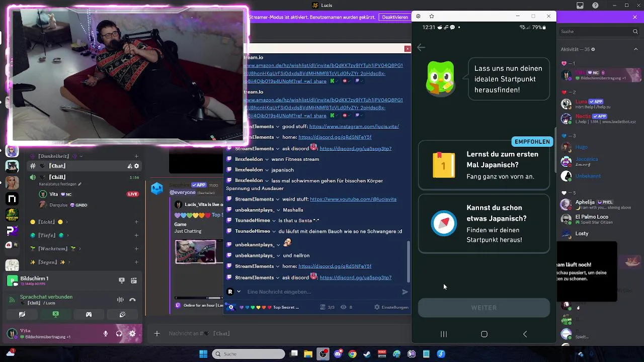
Task: Click Windows taskbar Suche box
Action: (x=249, y=354)
